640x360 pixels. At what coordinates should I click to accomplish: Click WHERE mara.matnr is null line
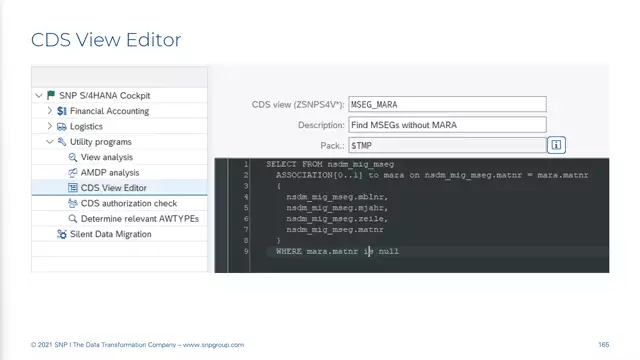[337, 251]
